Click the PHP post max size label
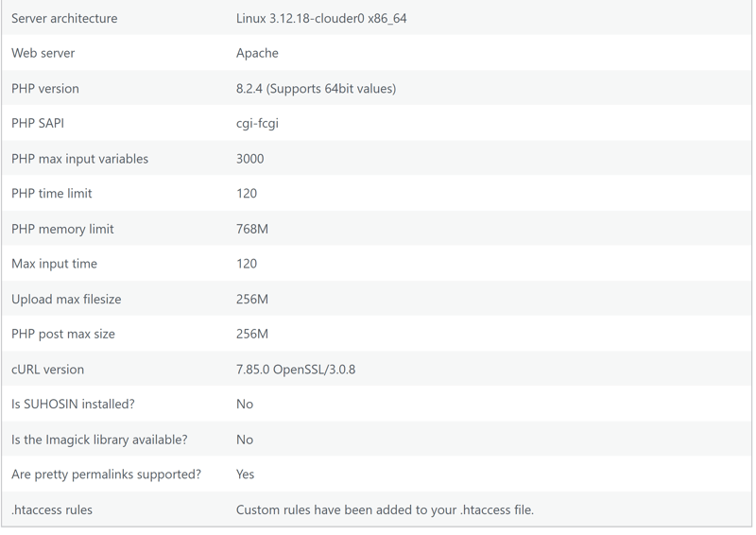 tap(63, 334)
